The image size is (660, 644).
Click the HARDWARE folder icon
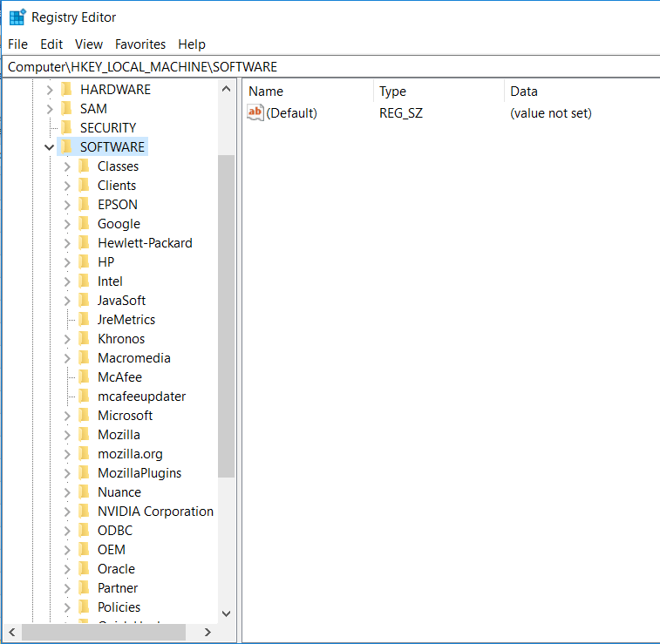tap(66, 90)
